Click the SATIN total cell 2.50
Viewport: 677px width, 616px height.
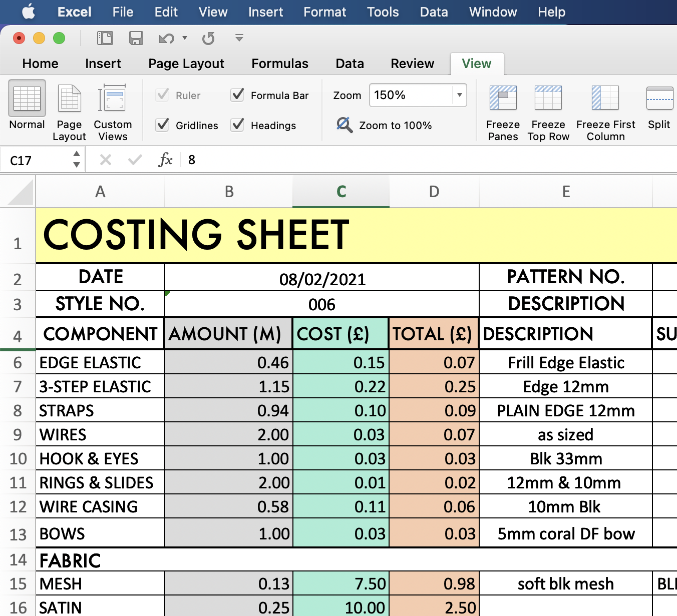coord(434,607)
